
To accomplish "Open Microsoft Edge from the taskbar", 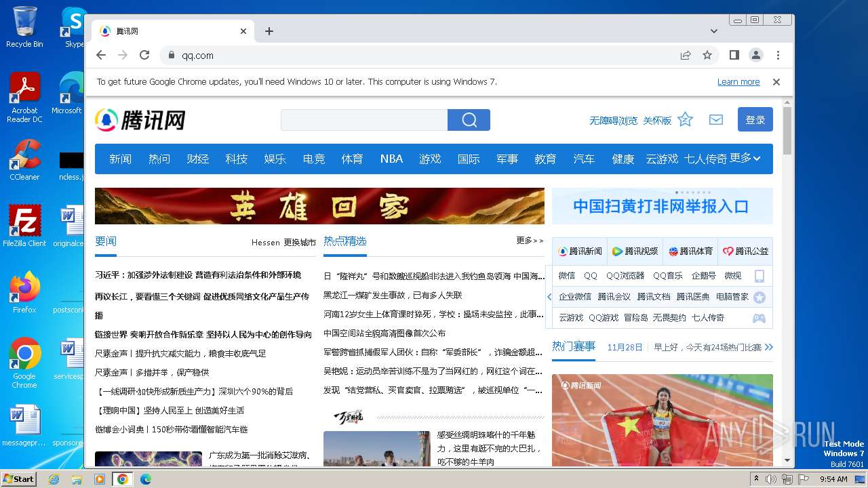I will pos(145,479).
